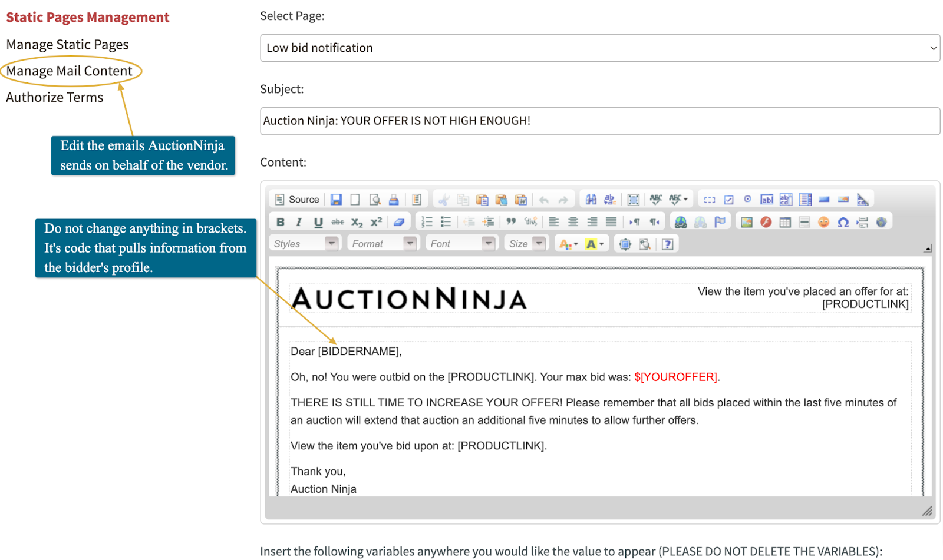
Task: Center align text
Action: pos(573,222)
